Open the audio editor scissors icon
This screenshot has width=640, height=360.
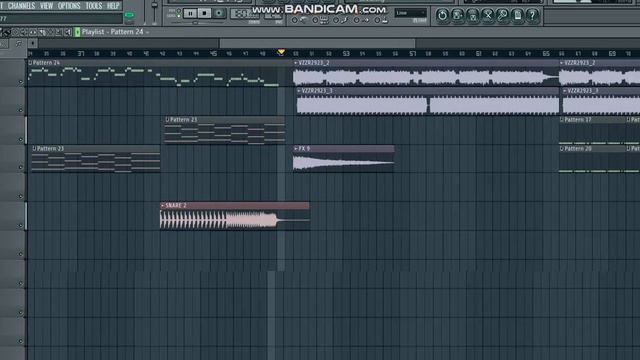[x=488, y=16]
